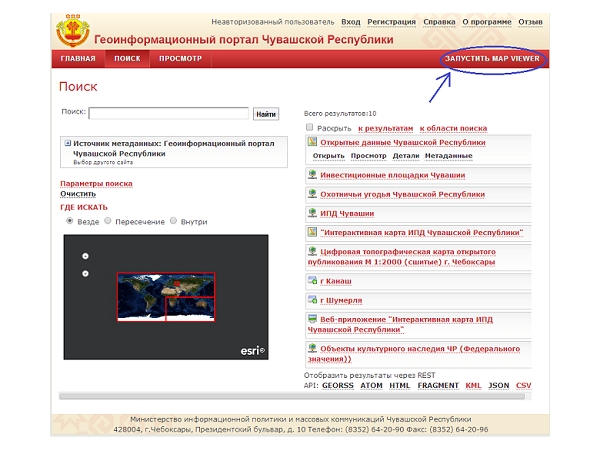The width and height of the screenshot is (600, 450).
Task: Click the Регистрация link
Action: click(x=391, y=22)
